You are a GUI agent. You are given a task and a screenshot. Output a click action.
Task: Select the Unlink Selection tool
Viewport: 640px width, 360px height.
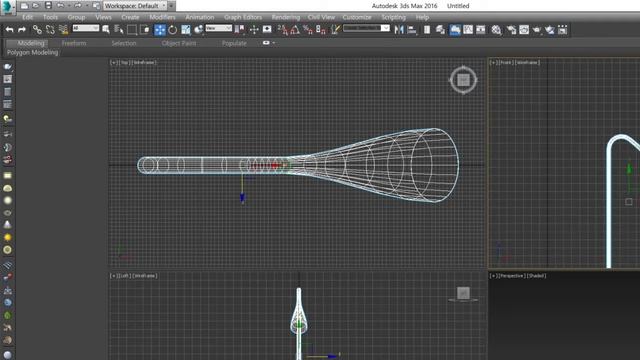(x=50, y=29)
